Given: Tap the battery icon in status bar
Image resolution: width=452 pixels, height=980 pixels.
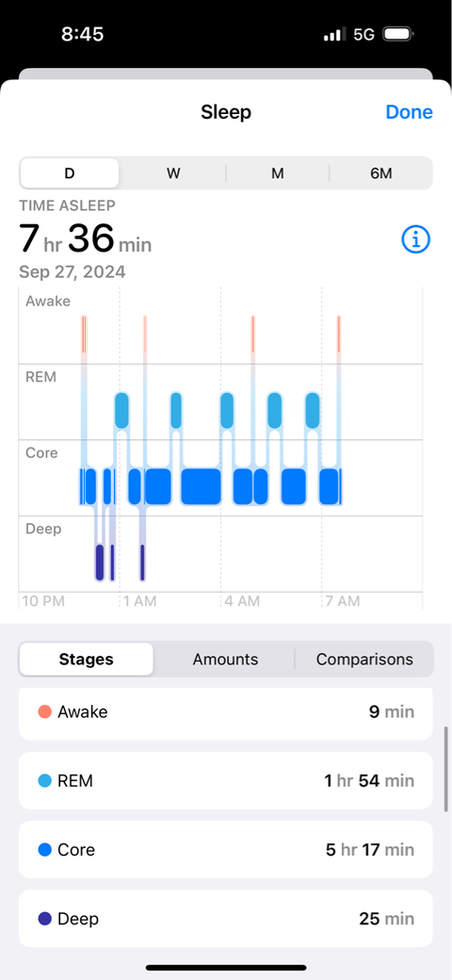Looking at the screenshot, I should click(x=397, y=34).
